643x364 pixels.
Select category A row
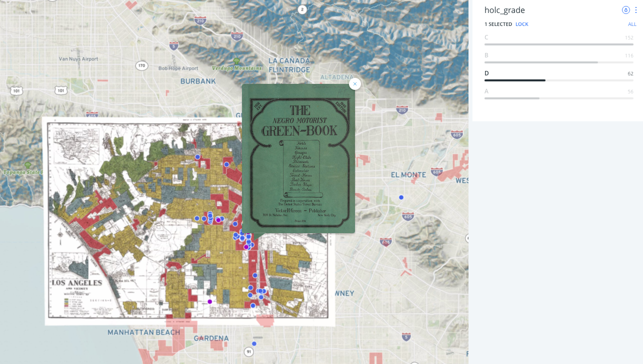pyautogui.click(x=559, y=94)
